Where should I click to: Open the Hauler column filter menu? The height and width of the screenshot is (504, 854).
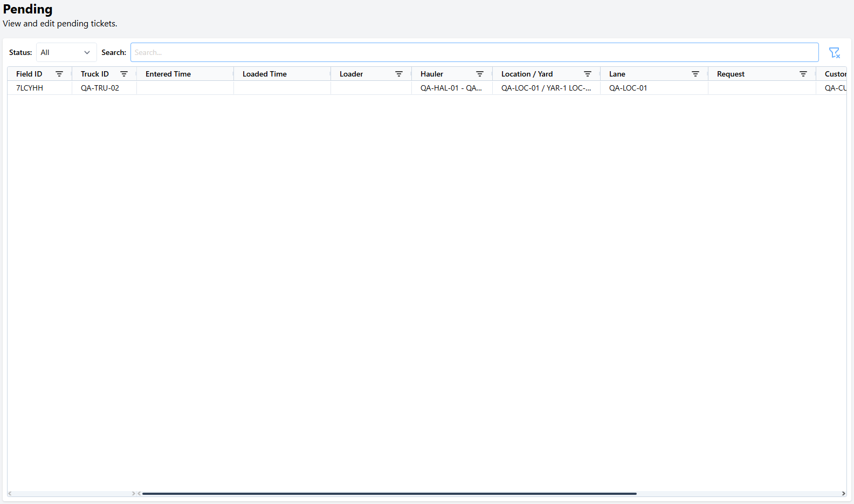pyautogui.click(x=480, y=74)
